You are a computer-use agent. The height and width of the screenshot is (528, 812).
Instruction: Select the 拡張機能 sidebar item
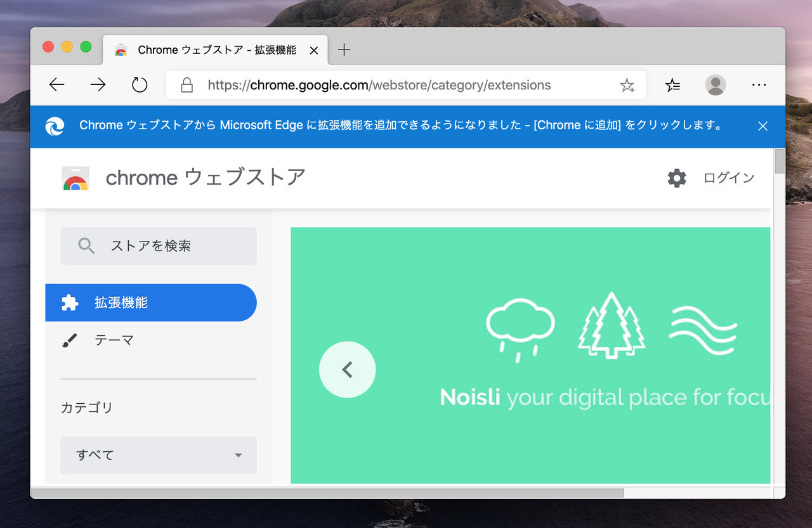coord(151,303)
